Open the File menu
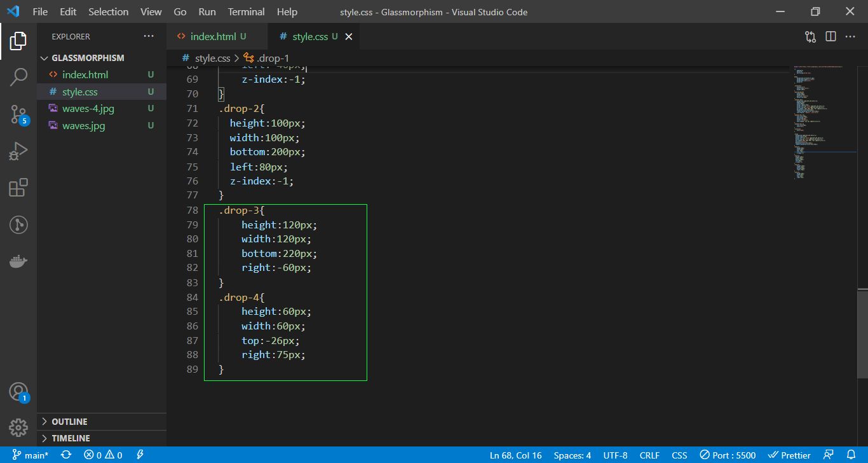 (x=39, y=11)
